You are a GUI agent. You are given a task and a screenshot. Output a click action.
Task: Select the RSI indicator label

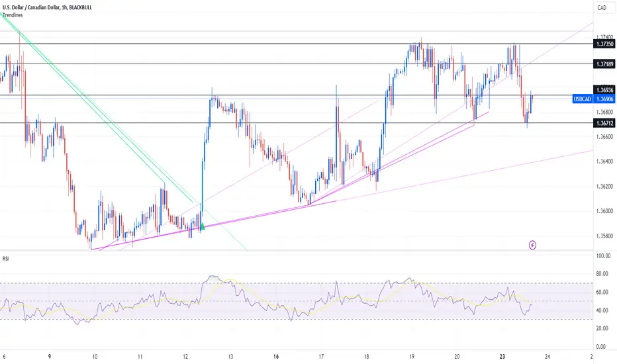tap(5, 259)
